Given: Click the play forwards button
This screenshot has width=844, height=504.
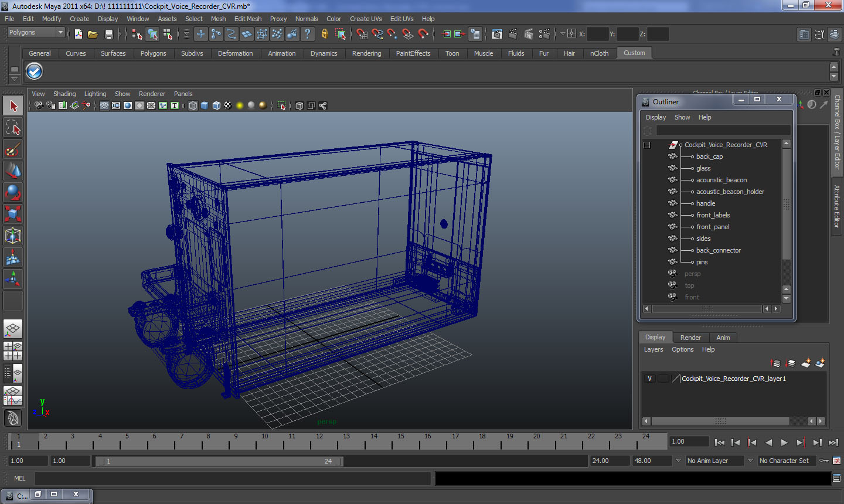Looking at the screenshot, I should coord(784,443).
